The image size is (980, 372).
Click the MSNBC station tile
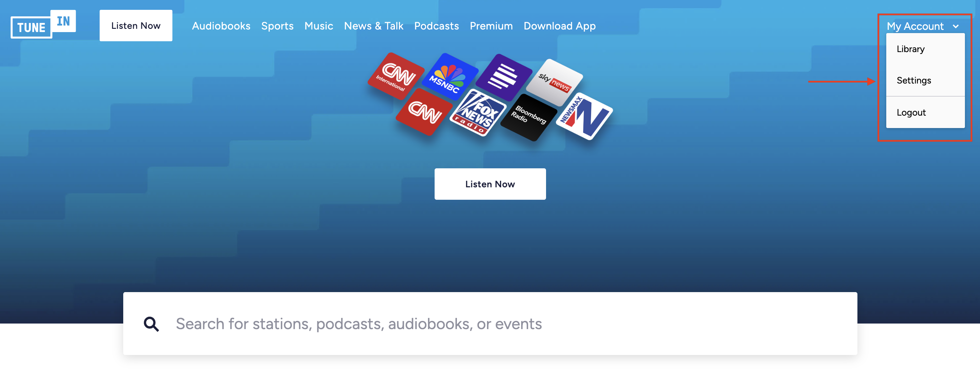(x=449, y=77)
